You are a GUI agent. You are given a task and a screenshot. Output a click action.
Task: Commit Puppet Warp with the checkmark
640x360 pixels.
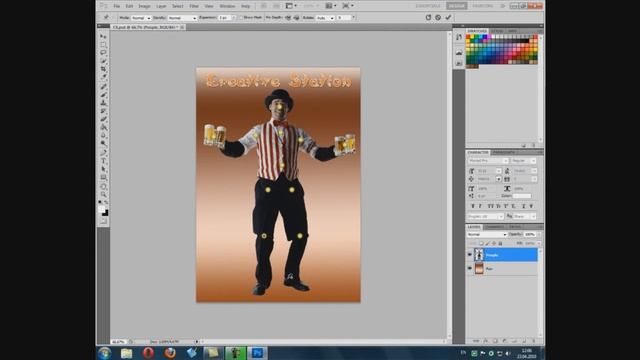pos(448,18)
